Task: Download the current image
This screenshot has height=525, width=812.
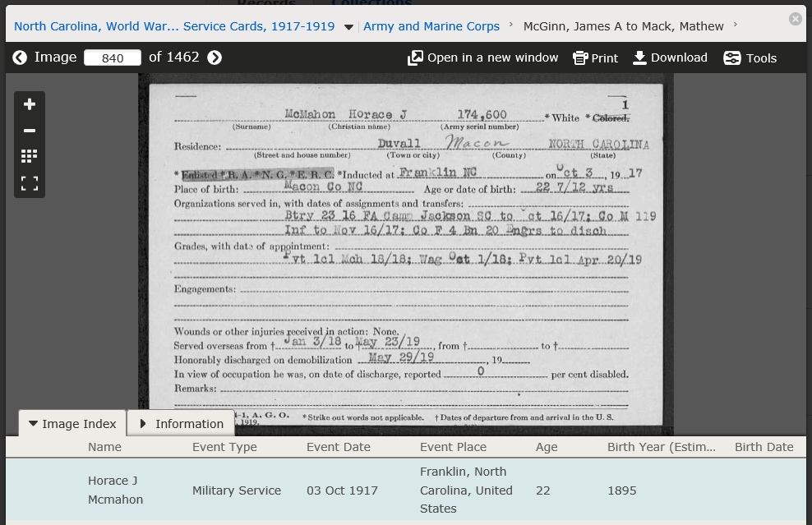Action: [x=670, y=58]
